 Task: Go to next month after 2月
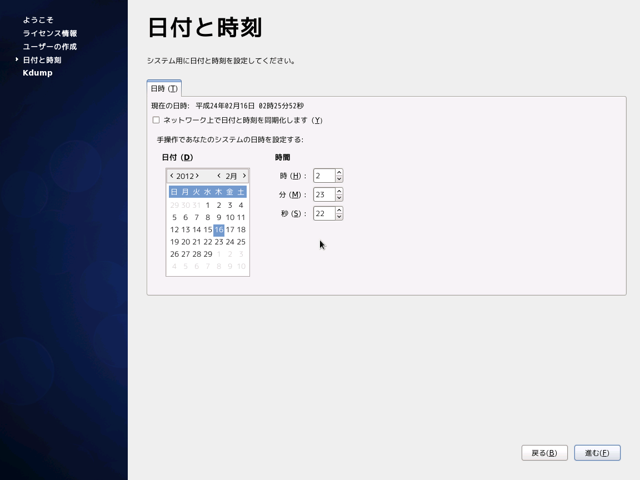(244, 176)
